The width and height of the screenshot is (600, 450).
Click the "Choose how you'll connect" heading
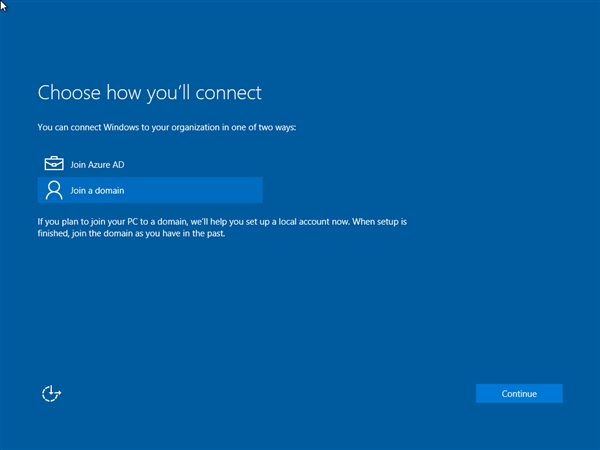pyautogui.click(x=149, y=93)
